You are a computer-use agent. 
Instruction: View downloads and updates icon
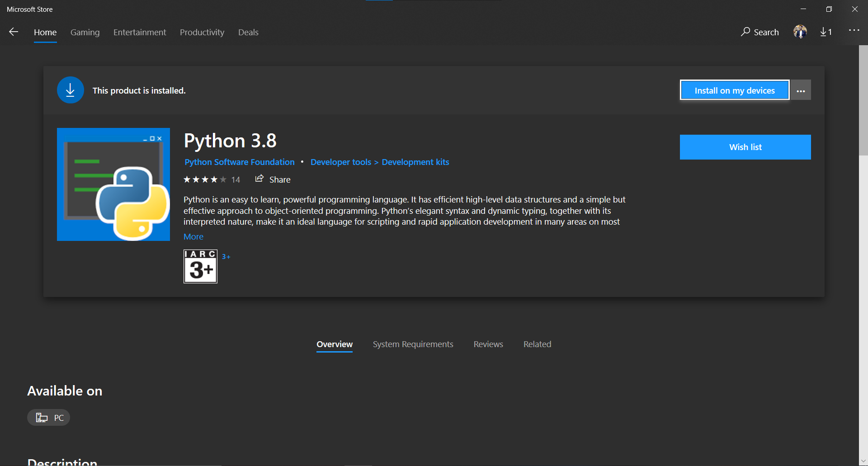(826, 32)
